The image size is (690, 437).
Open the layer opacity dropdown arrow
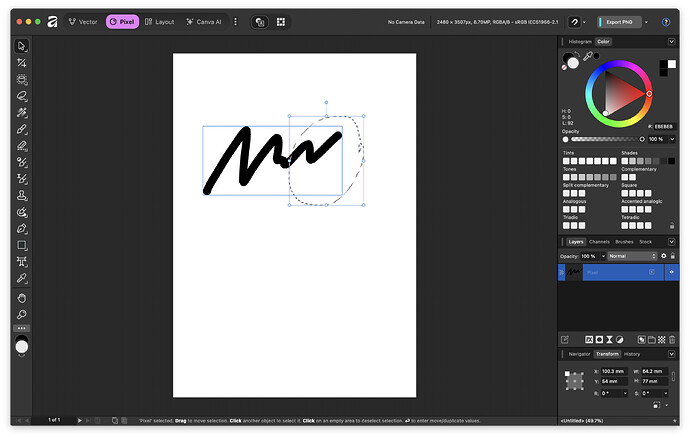tap(603, 256)
